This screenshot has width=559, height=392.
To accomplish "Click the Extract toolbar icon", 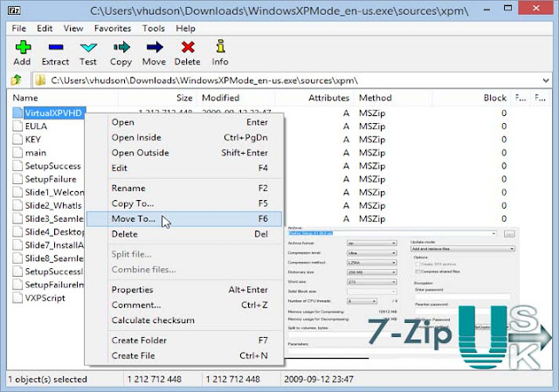I will point(56,47).
